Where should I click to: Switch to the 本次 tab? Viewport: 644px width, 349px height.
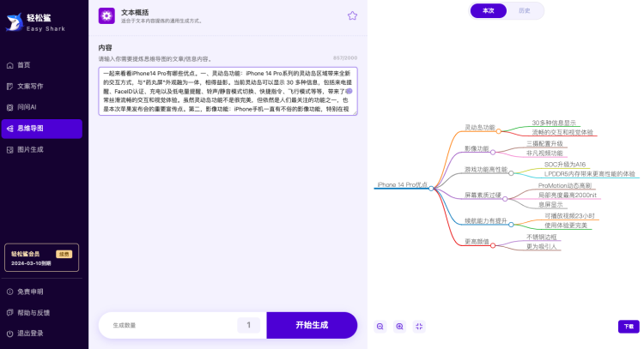489,10
